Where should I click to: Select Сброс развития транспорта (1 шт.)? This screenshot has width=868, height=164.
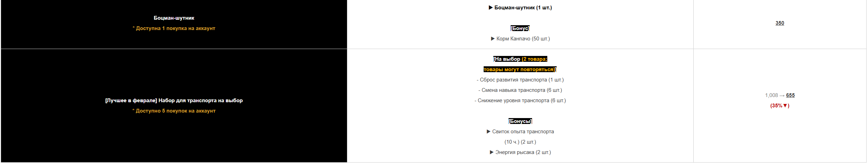point(520,80)
